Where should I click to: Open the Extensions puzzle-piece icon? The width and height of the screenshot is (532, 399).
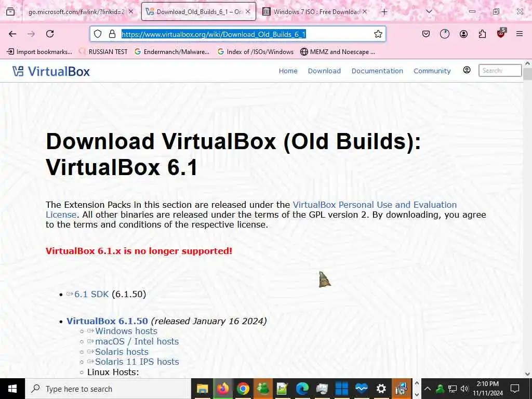482,34
